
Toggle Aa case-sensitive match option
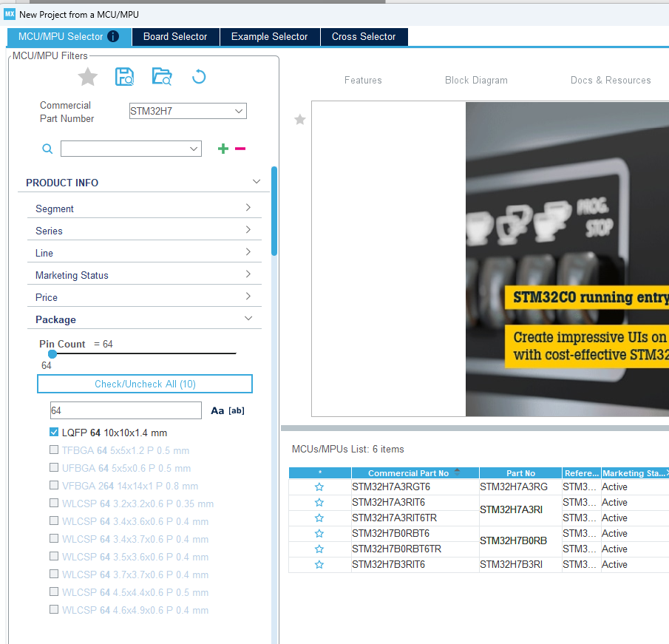point(217,410)
